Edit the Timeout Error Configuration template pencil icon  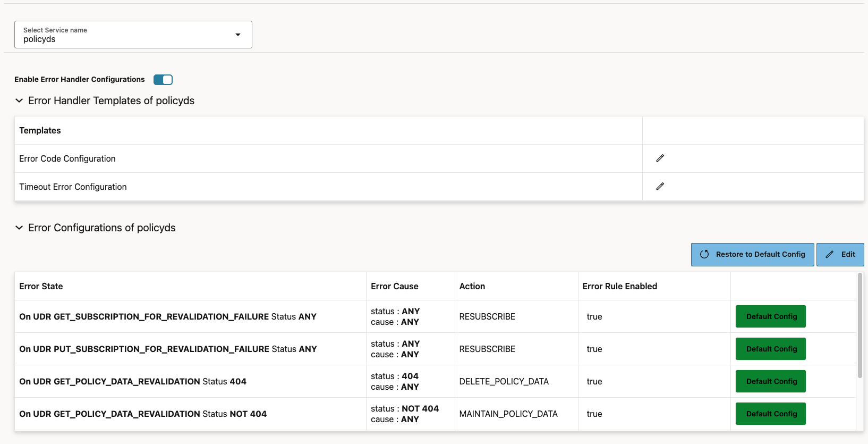pyautogui.click(x=660, y=187)
